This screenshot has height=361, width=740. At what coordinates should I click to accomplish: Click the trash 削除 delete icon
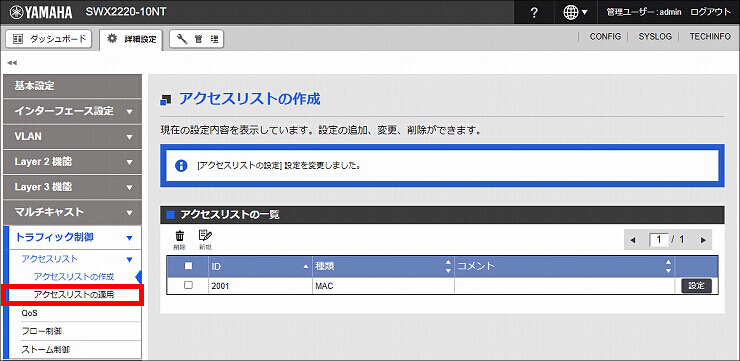(x=179, y=240)
